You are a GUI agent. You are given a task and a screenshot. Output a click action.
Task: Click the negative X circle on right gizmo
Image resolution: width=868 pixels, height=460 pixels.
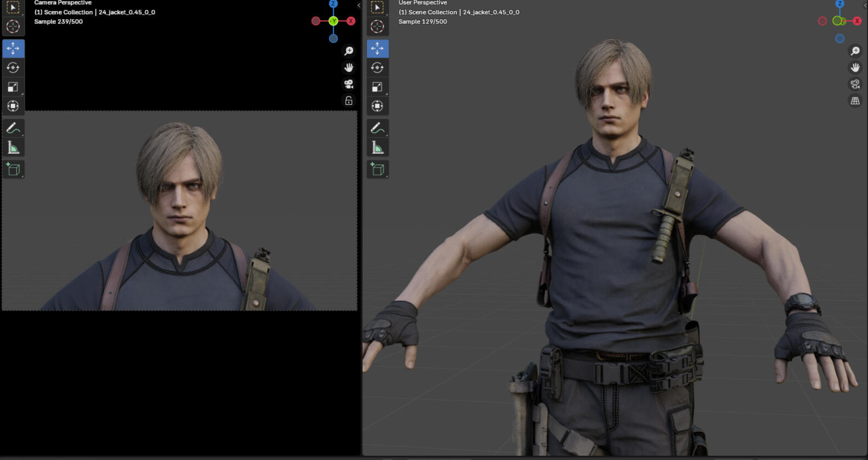822,21
